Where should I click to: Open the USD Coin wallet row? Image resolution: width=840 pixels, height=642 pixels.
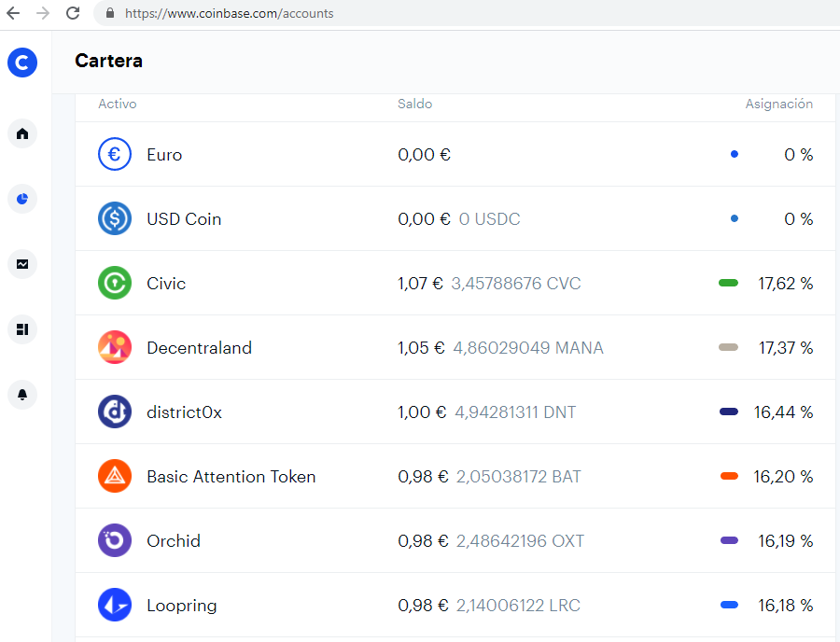pos(455,218)
